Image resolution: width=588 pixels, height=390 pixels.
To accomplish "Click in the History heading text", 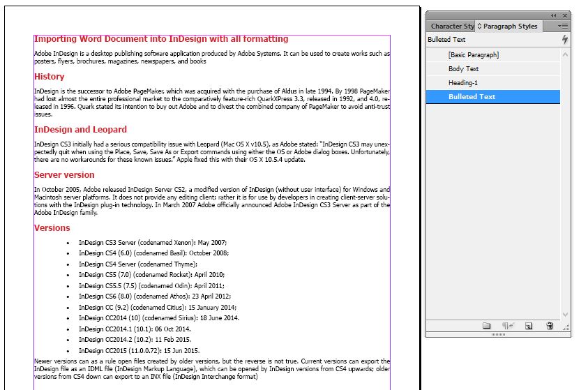I will [x=49, y=77].
